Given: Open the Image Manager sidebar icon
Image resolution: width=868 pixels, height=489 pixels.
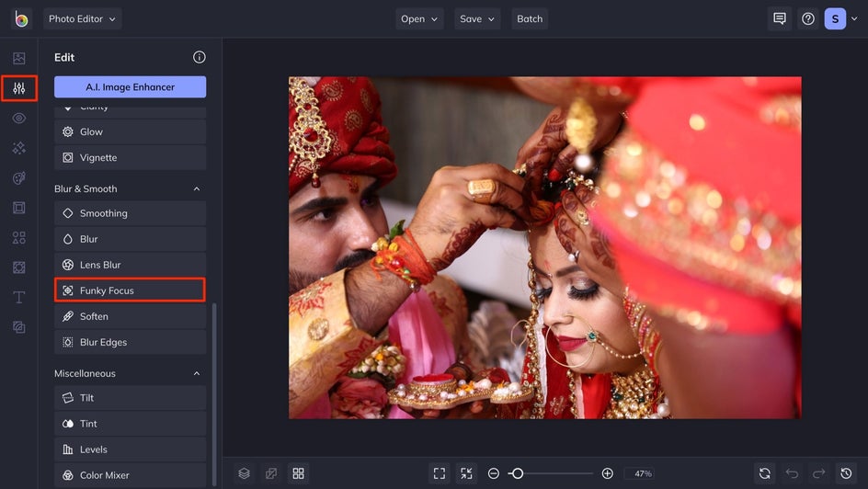Looking at the screenshot, I should 18,58.
